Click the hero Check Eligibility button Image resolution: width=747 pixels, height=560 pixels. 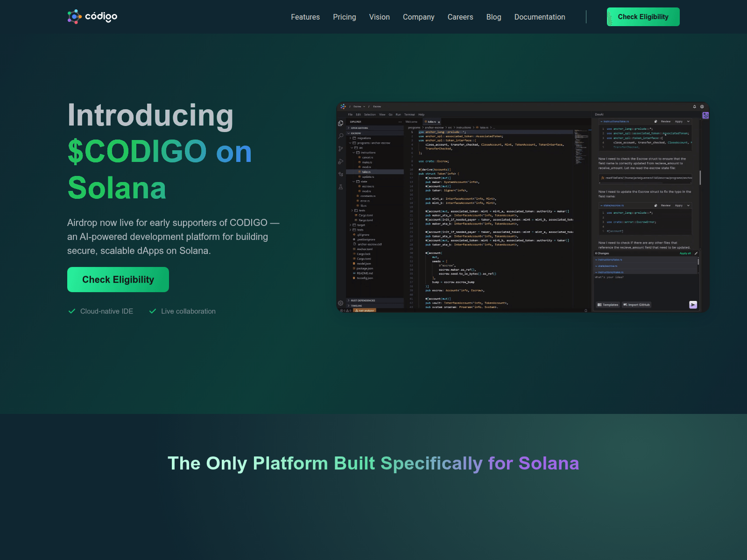pos(118,280)
